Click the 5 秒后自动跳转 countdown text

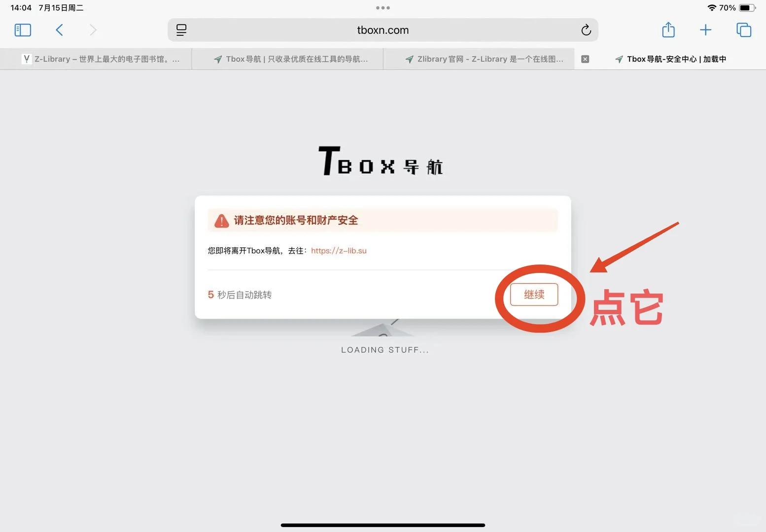[240, 295]
